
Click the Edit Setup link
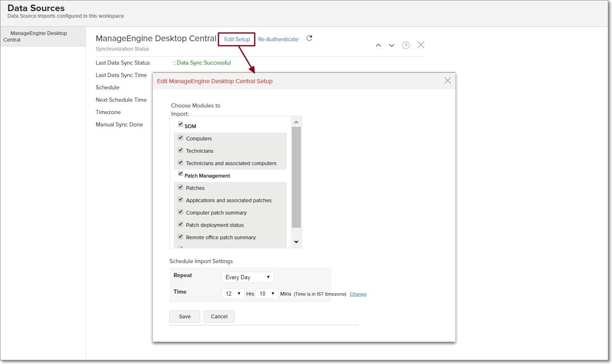(237, 39)
